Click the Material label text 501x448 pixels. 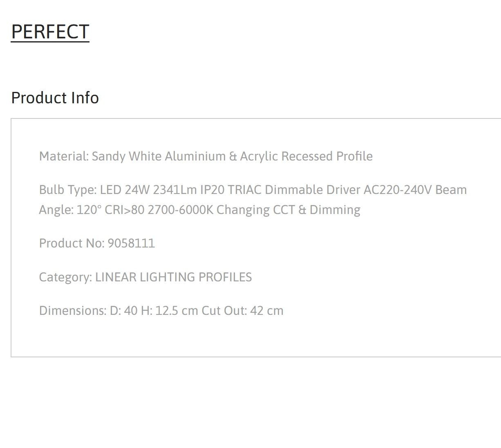tap(64, 156)
